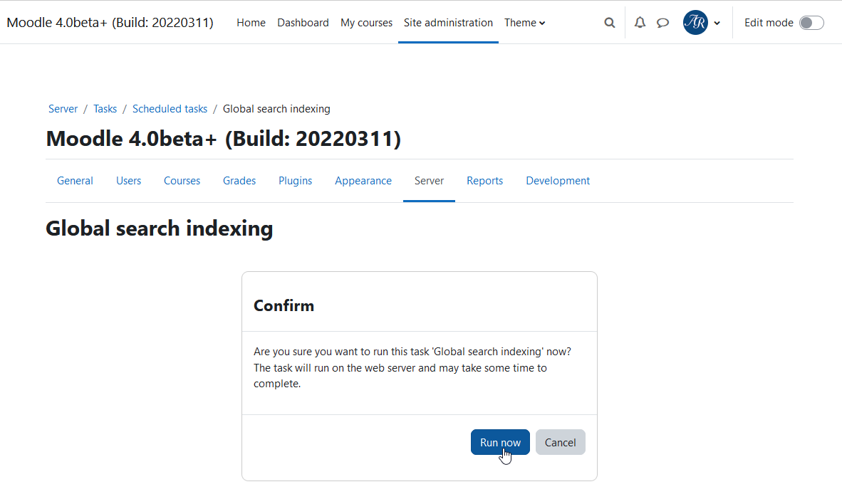Image resolution: width=842 pixels, height=504 pixels.
Task: Click the 'Edit mode' label text
Action: (x=769, y=23)
